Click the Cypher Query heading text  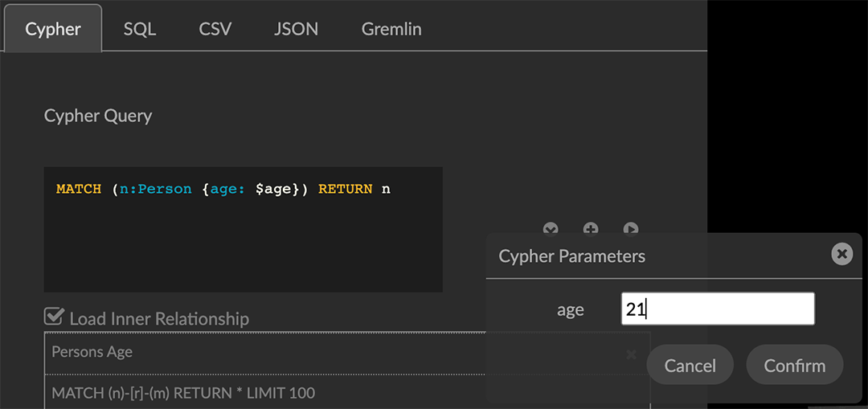pyautogui.click(x=98, y=117)
